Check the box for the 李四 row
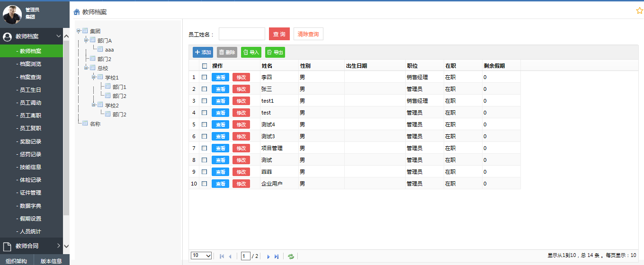Image resolution: width=644 pixels, height=265 pixels. coord(205,77)
